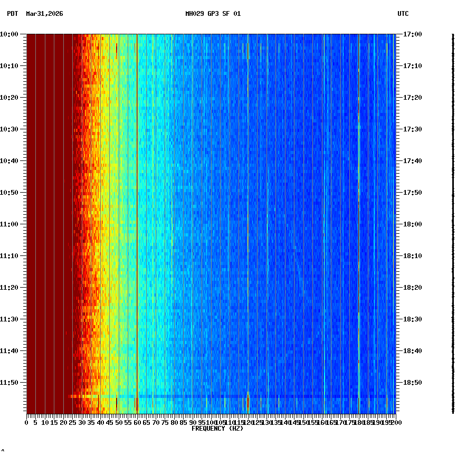
Task: Select the 100 Hz frequency tick
Action: 211,423
